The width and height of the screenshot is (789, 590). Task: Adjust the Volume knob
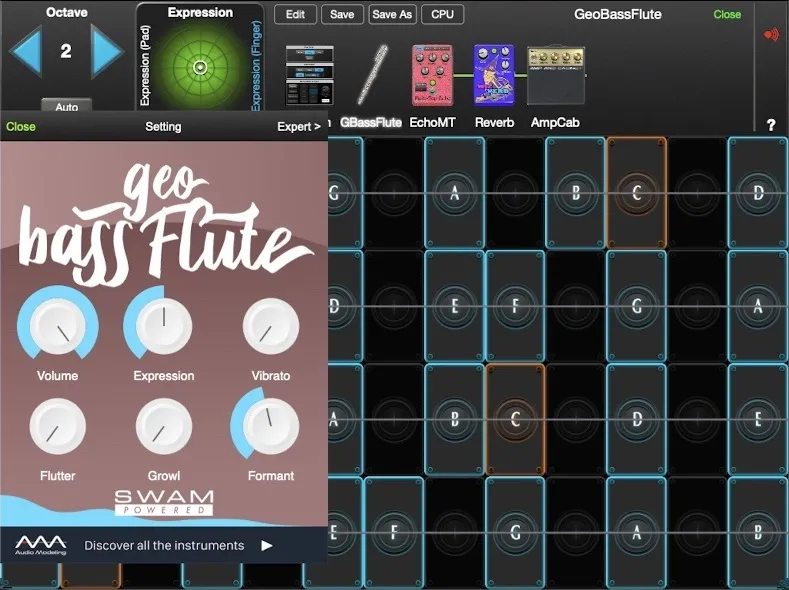(57, 326)
